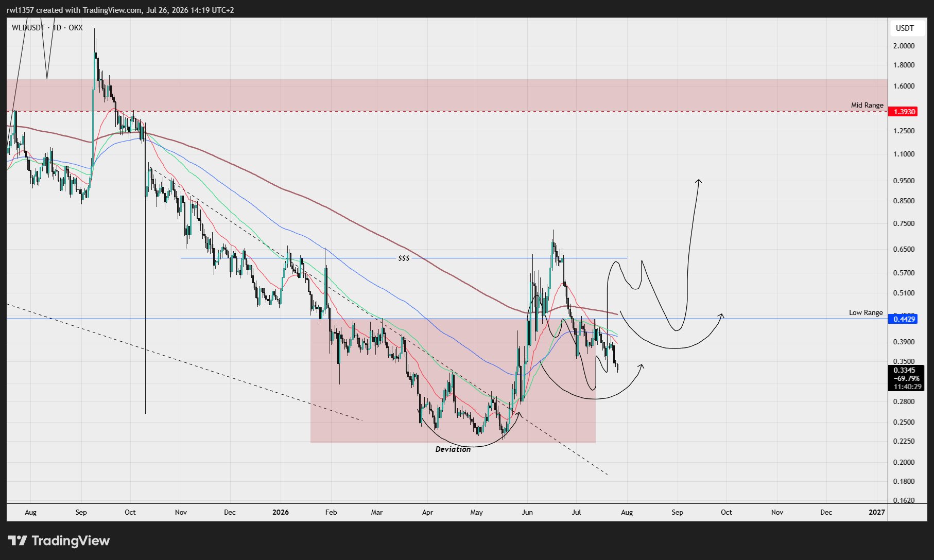934x560 pixels.
Task: Click the 1.2500 price axis label
Action: (x=904, y=131)
